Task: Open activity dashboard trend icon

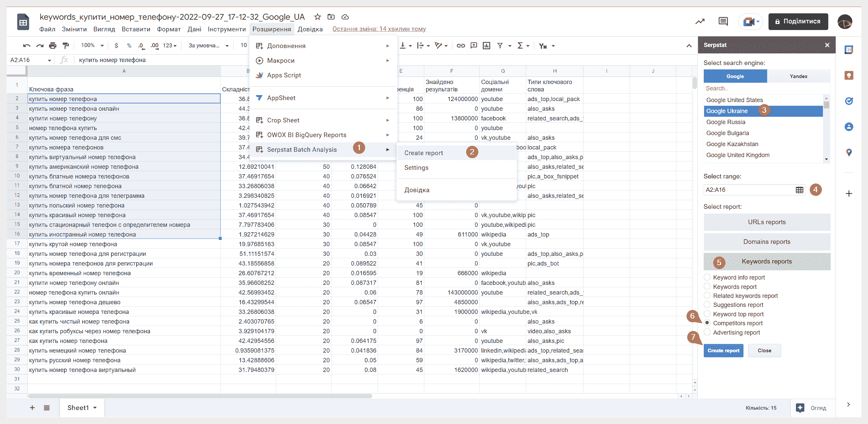Action: (700, 22)
